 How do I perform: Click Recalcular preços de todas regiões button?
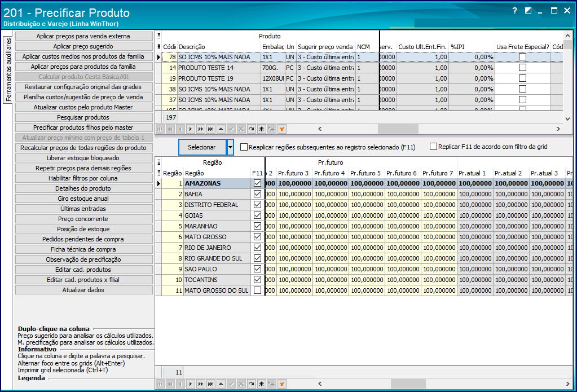(84, 148)
